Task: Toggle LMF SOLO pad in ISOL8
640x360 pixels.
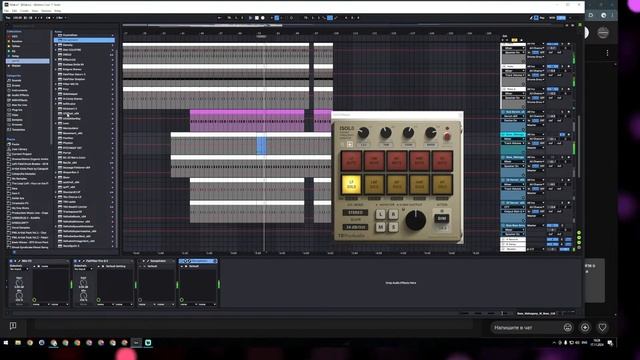Action: 374,184
